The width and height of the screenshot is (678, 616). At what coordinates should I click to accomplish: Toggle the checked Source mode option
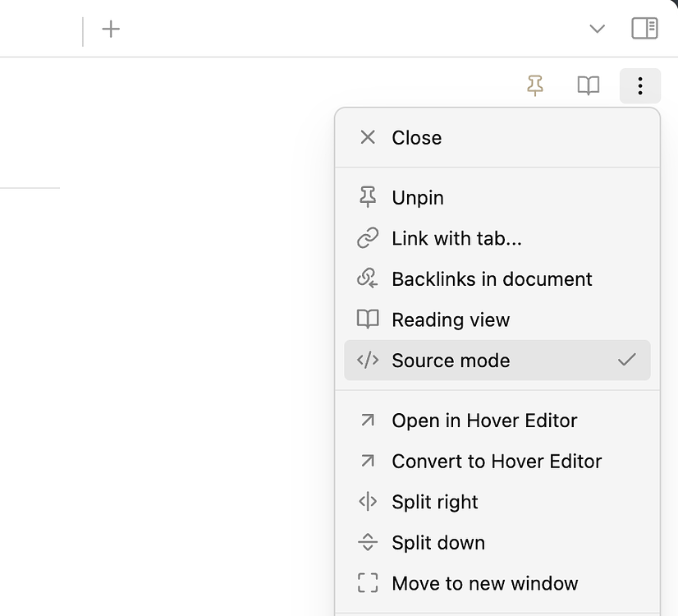[x=497, y=360]
